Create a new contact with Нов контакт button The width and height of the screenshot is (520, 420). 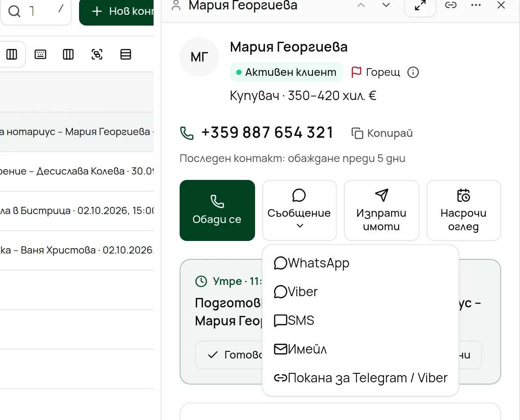point(116,11)
